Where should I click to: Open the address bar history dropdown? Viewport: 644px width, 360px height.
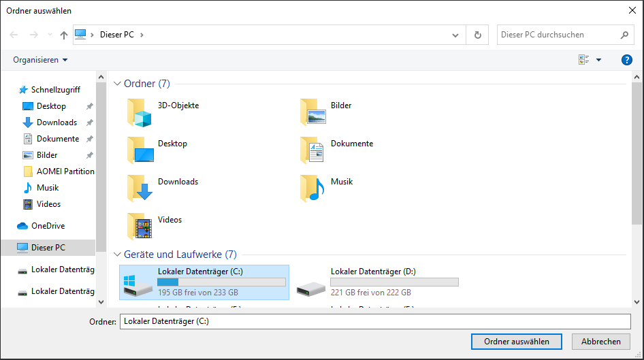[x=455, y=35]
